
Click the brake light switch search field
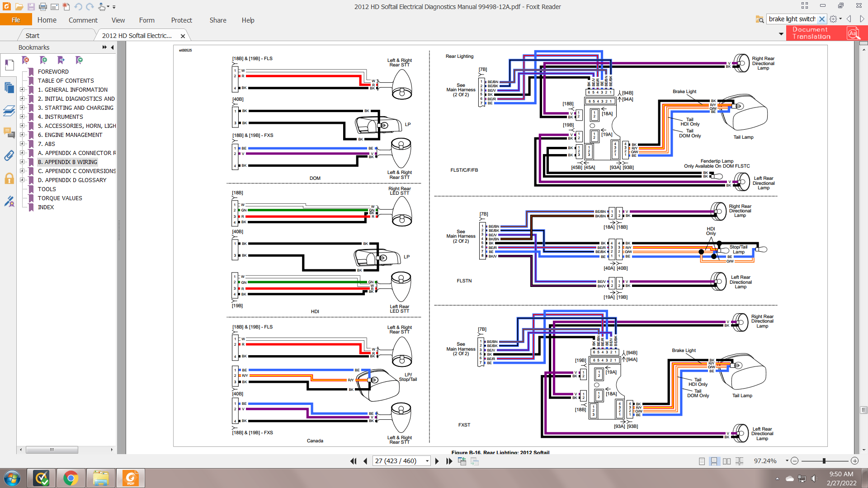(792, 19)
